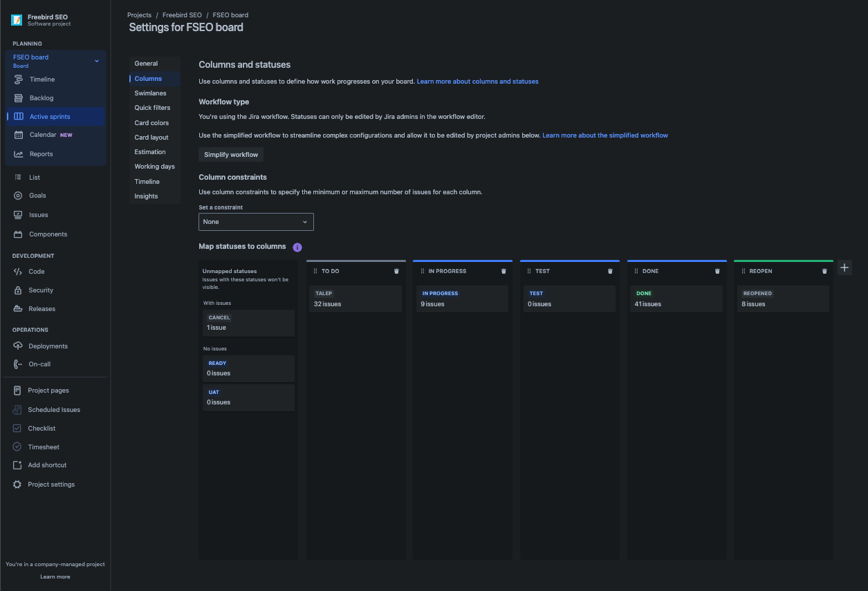Click Freebird SEO in the breadcrumb
This screenshot has width=868, height=591.
182,15
